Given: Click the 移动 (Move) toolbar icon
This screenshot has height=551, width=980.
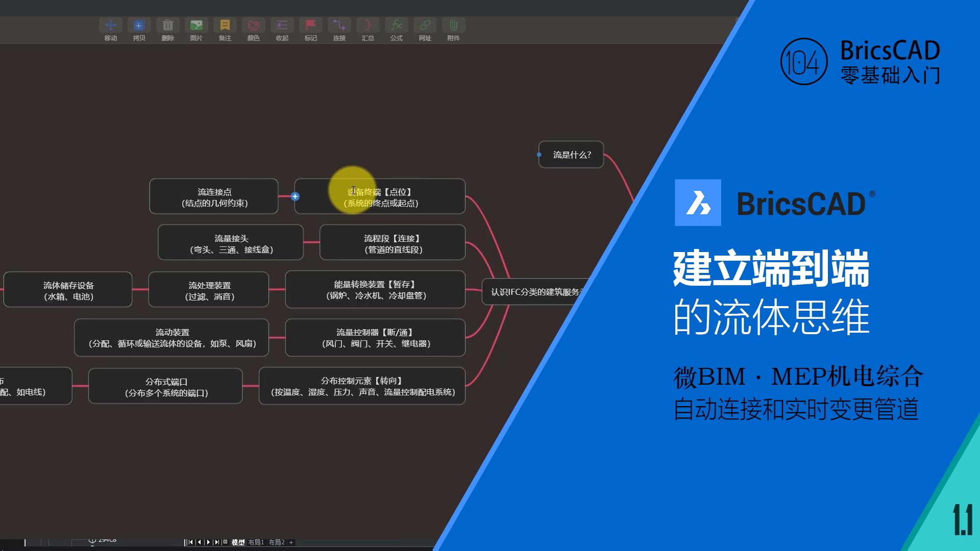Looking at the screenshot, I should [111, 26].
